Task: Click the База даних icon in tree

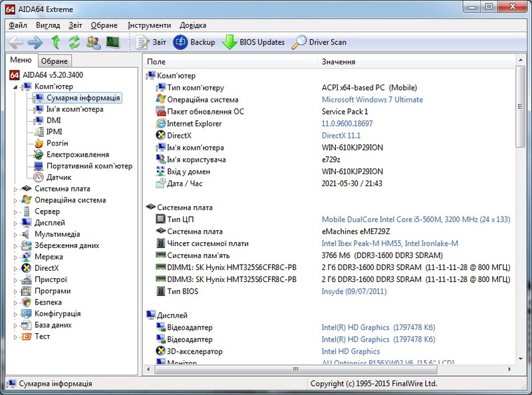Action: tap(27, 325)
